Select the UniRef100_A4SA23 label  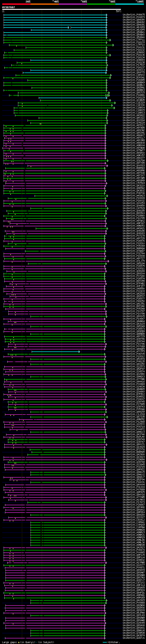(x=134, y=196)
